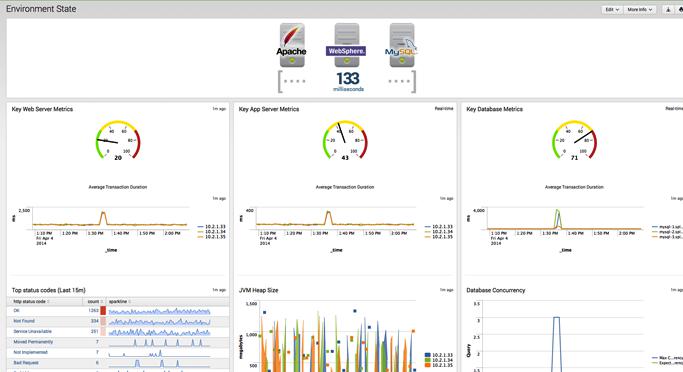683x372 pixels.
Task: Click the Database Concurrency panel title
Action: 496,290
